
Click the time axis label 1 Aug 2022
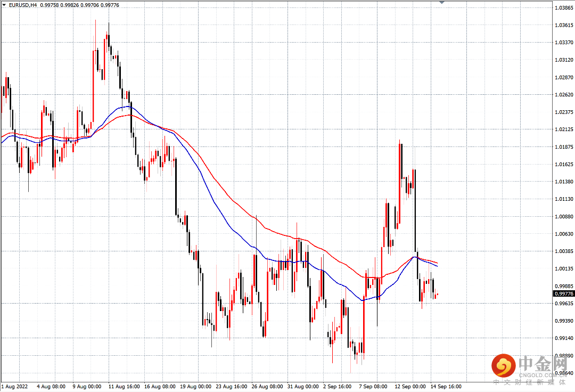tap(15, 387)
